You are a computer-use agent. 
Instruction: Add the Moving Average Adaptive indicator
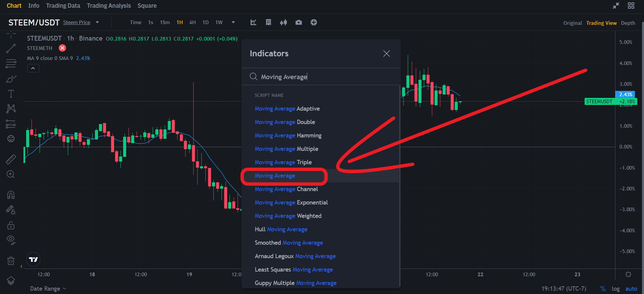(x=287, y=109)
